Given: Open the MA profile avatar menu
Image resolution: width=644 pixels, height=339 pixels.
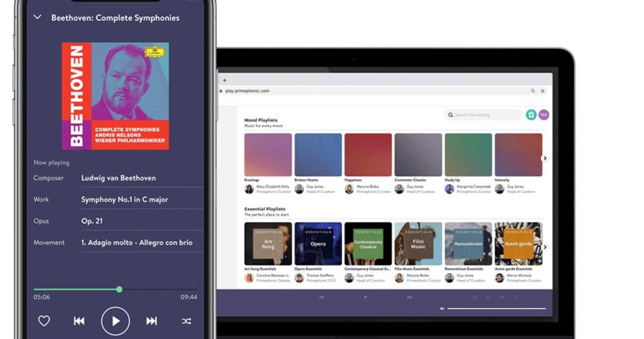Looking at the screenshot, I should 544,115.
